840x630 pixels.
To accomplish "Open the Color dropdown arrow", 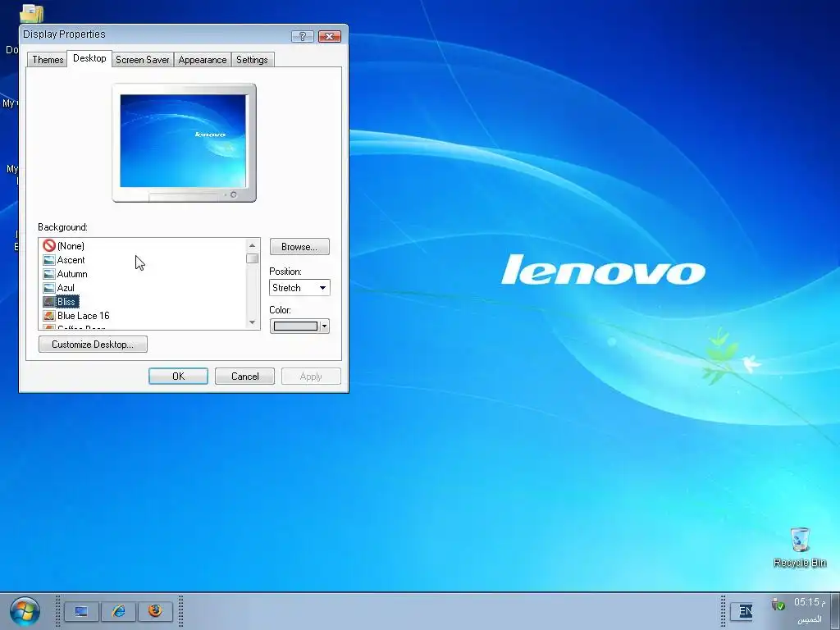I will point(324,326).
